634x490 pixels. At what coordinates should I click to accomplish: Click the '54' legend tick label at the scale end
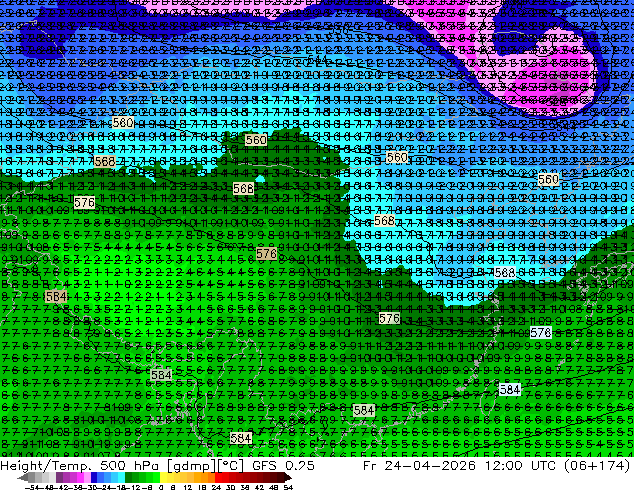288,487
